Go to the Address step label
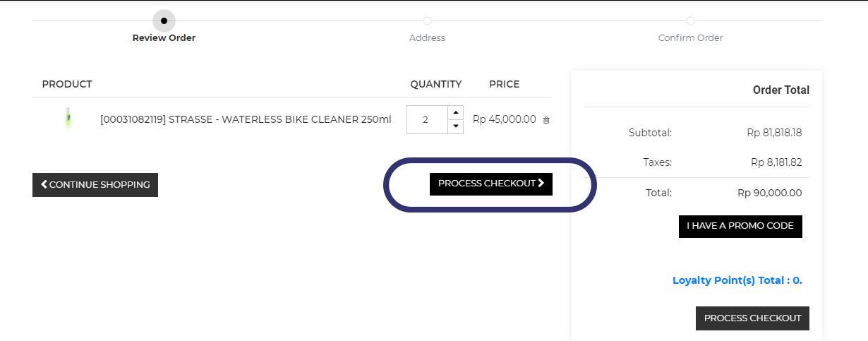This screenshot has width=868, height=341. [x=427, y=38]
